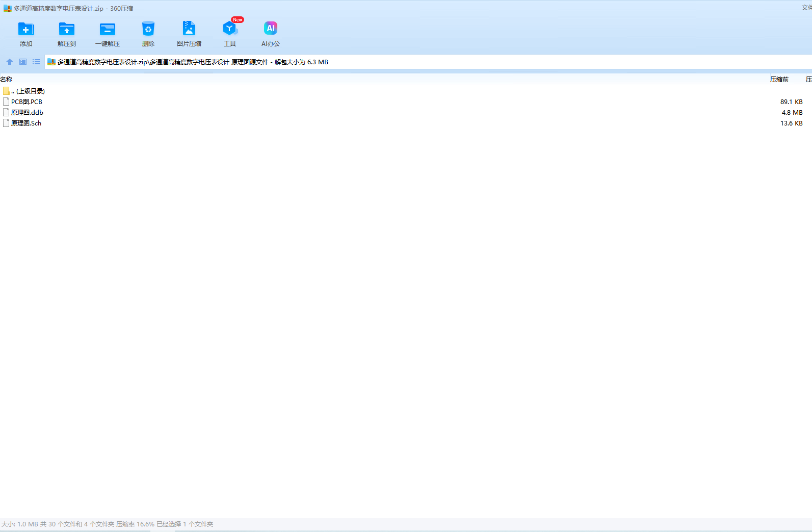Go up one level with the arrow icon
This screenshot has width=812, height=532.
click(10, 62)
